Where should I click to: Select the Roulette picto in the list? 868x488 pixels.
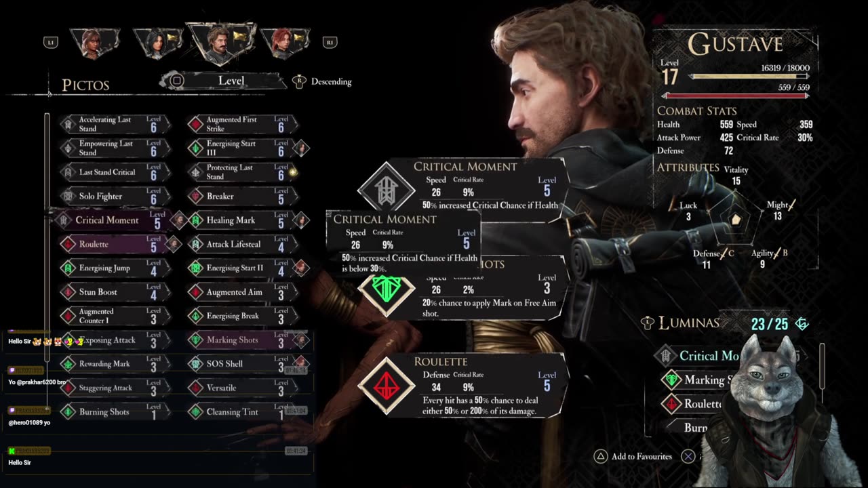pos(111,244)
